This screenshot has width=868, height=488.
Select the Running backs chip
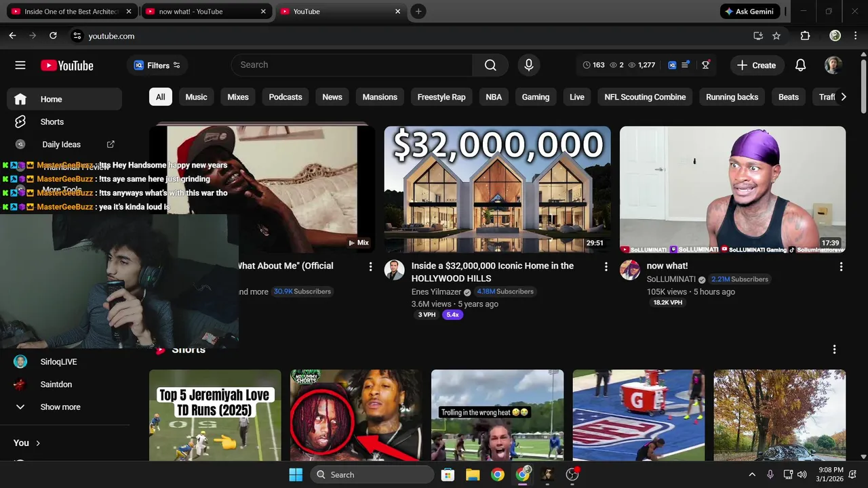(732, 97)
